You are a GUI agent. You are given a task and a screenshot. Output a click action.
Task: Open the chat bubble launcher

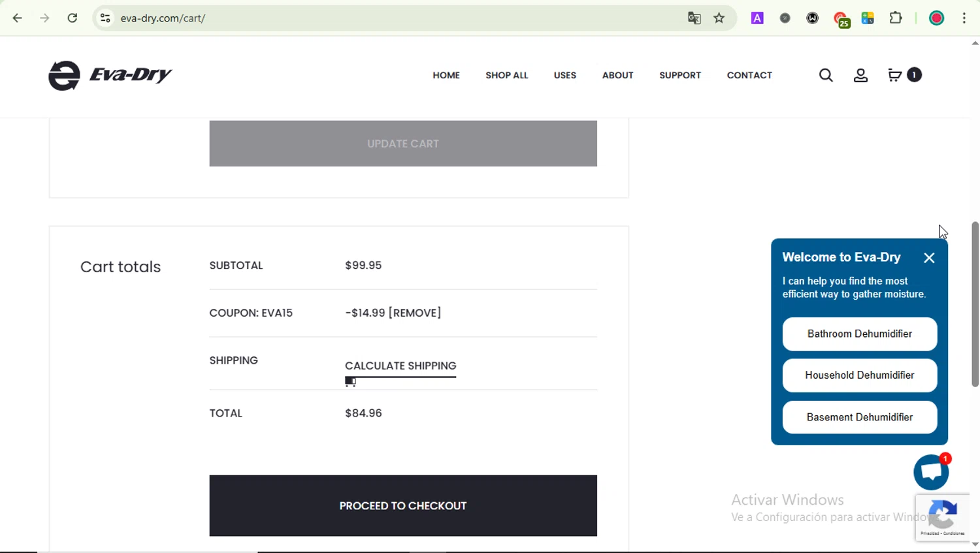[931, 472]
